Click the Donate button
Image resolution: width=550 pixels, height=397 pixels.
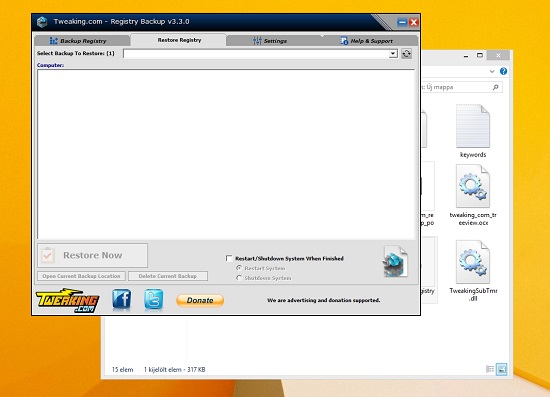[200, 300]
